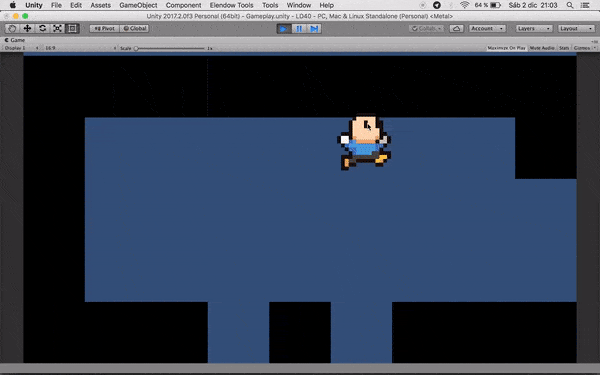Select the Hand tool
The height and width of the screenshot is (375, 600).
12,28
